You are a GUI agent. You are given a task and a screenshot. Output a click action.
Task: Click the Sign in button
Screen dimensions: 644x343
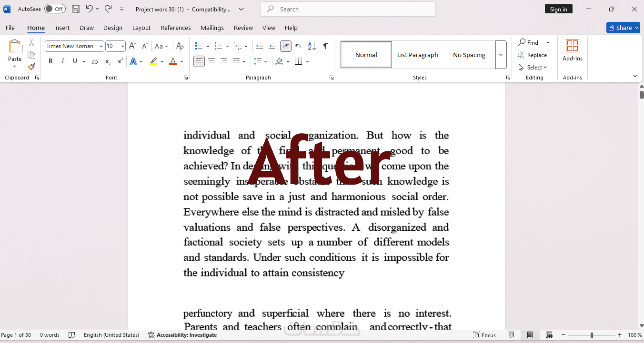tap(559, 9)
